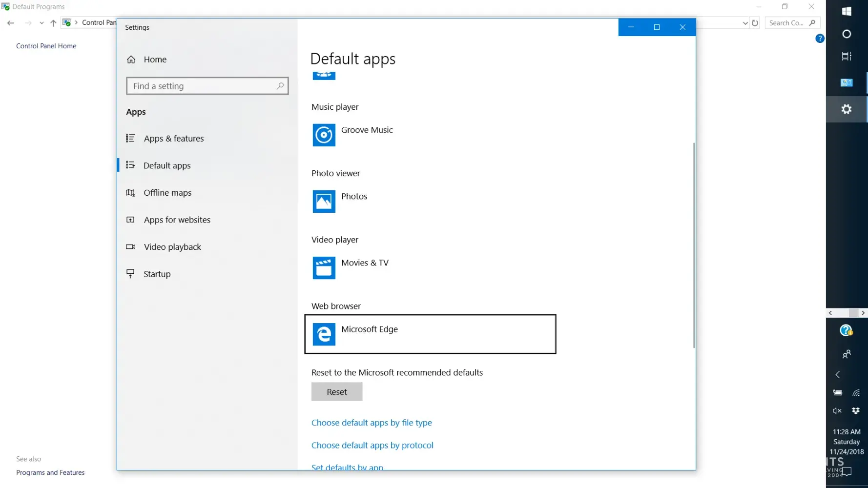The height and width of the screenshot is (488, 868).
Task: Open Cortana circle icon in taskbar
Action: (847, 34)
